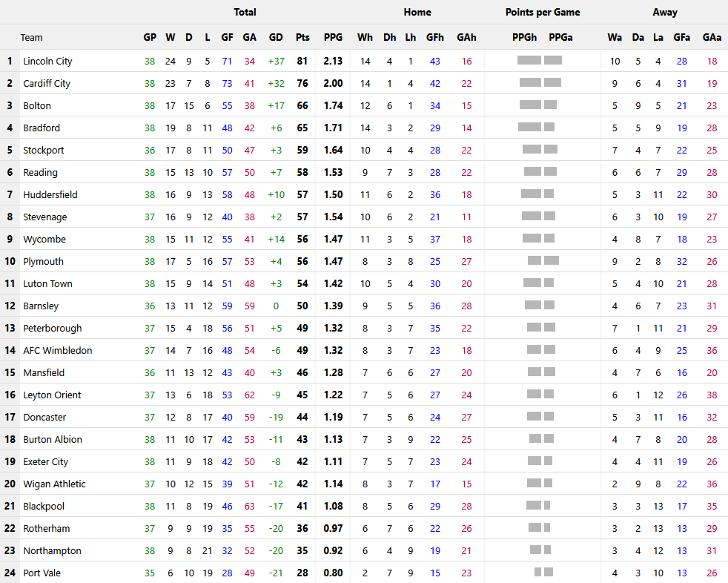Click the GAa away goals against header
This screenshot has width=728, height=583.
click(712, 38)
